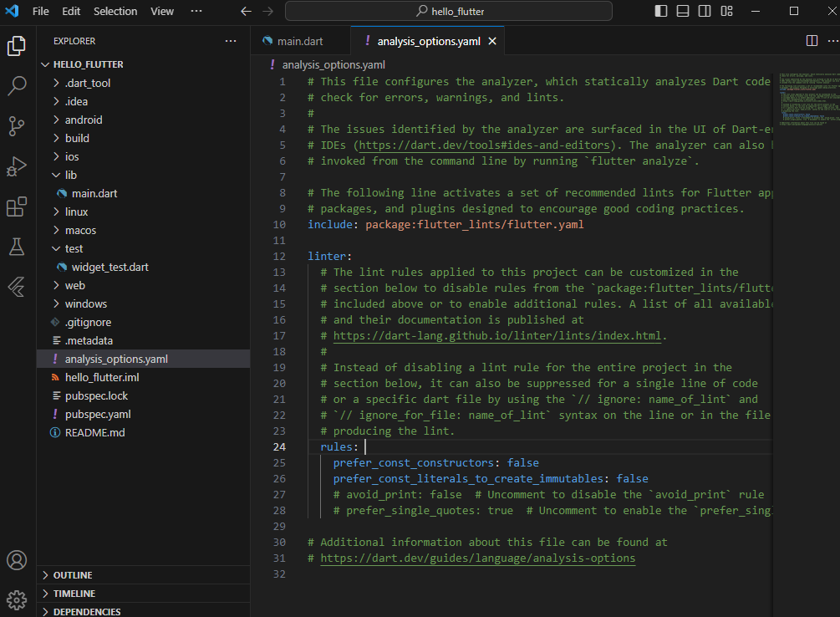
Task: Toggle the secondary side bar layout icon
Action: click(705, 11)
